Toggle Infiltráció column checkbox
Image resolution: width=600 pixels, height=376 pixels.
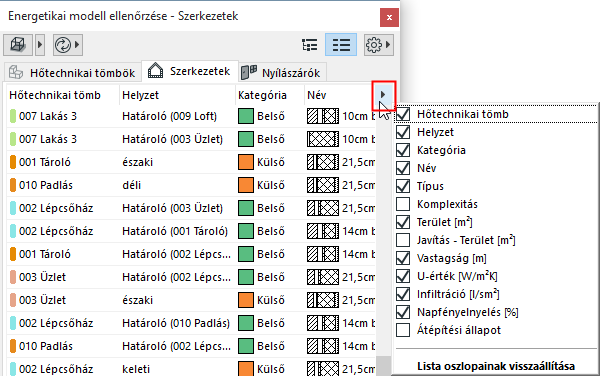coord(403,294)
